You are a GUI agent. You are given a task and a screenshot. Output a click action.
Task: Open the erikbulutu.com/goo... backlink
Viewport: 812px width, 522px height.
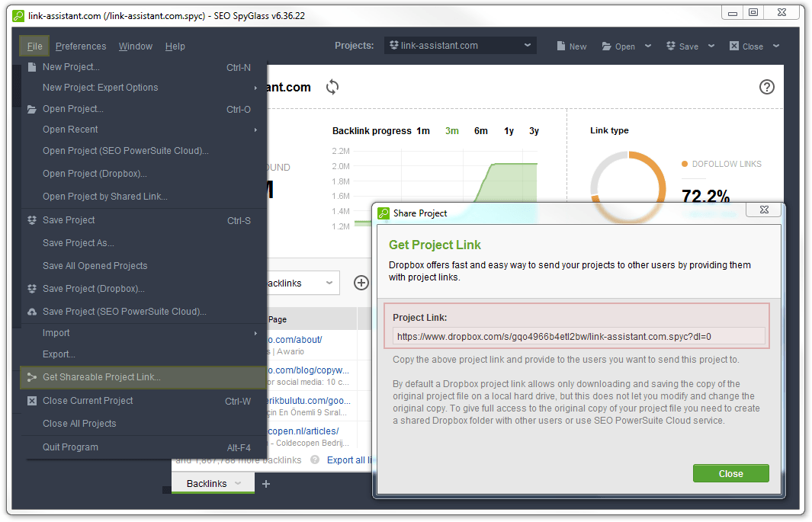tap(309, 400)
